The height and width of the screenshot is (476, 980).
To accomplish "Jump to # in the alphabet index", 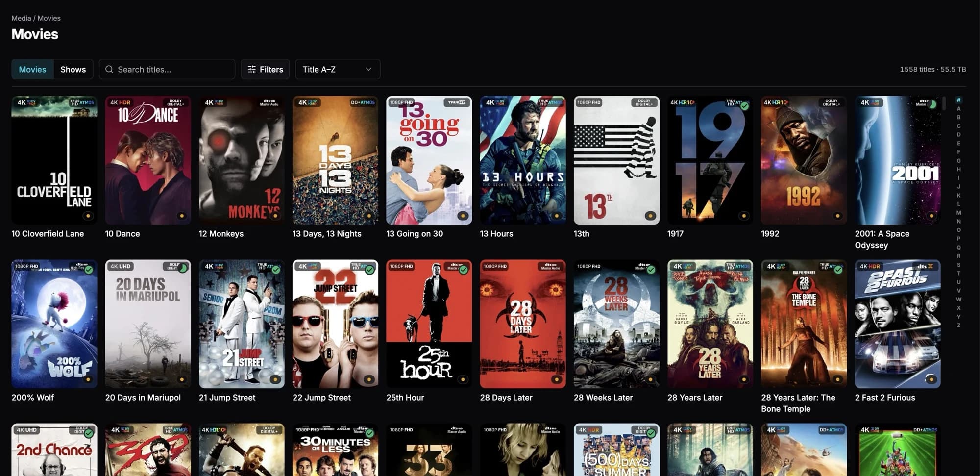I will point(958,100).
